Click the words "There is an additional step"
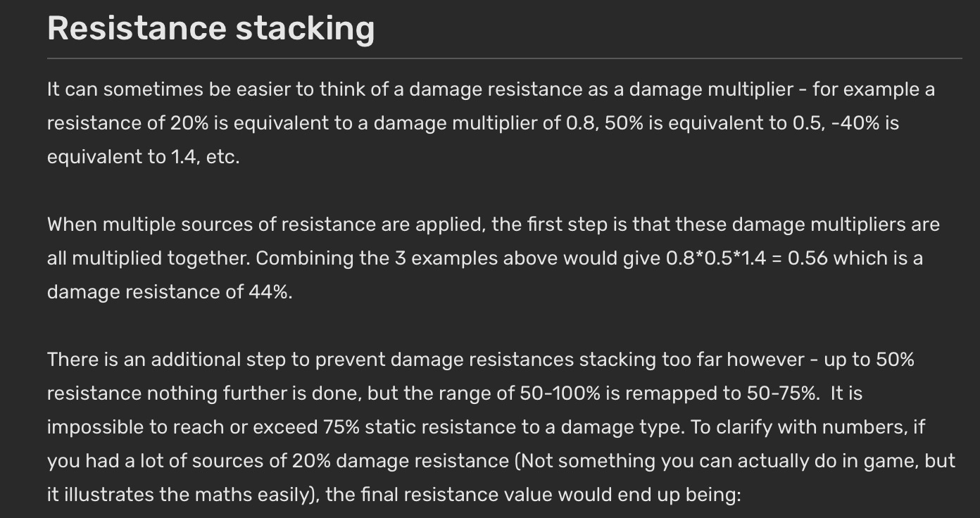Screen dimensions: 980x518 tap(167, 360)
